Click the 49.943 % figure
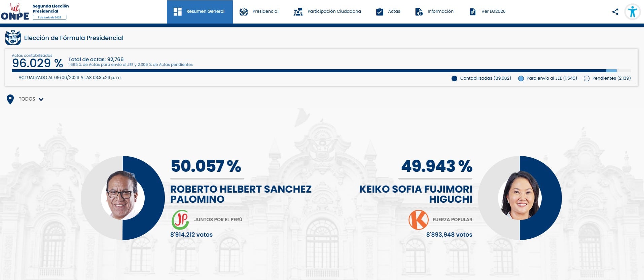Screen dimensions: 644x280 437,166
